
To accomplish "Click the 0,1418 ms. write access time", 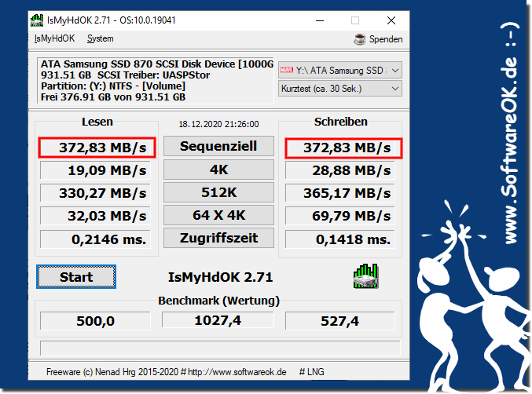I will pos(340,239).
